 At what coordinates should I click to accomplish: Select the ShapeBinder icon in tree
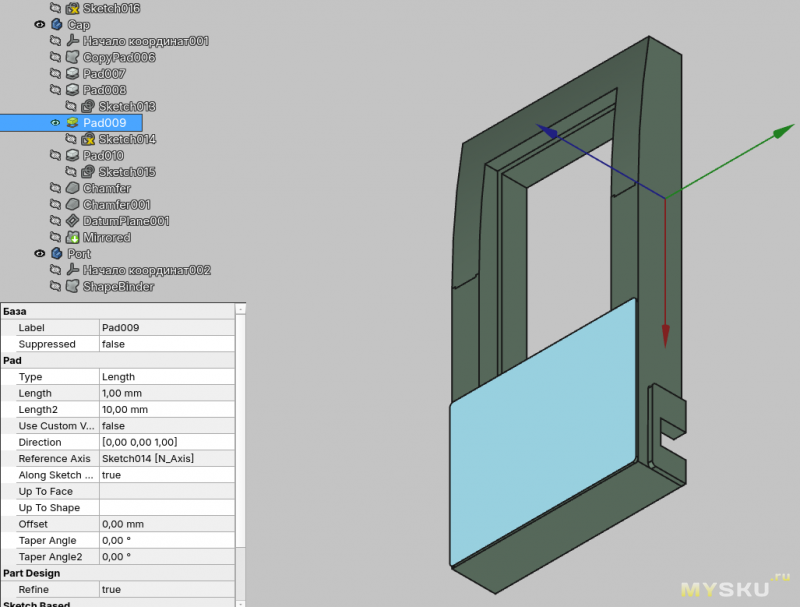(x=73, y=287)
